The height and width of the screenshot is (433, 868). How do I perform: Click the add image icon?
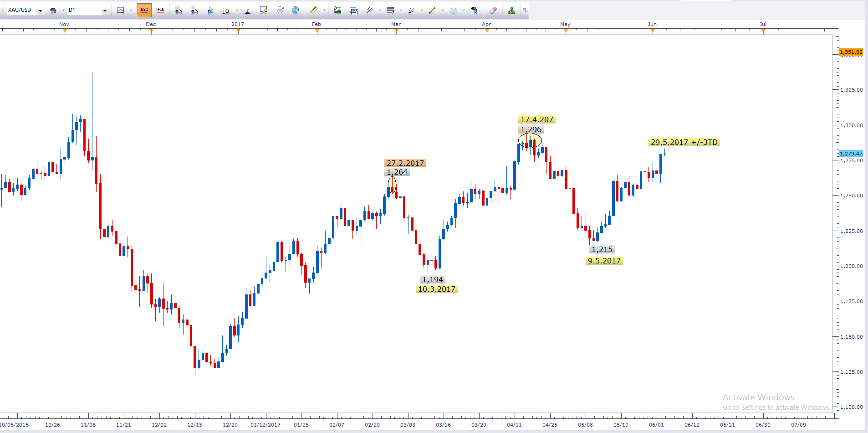(x=337, y=10)
